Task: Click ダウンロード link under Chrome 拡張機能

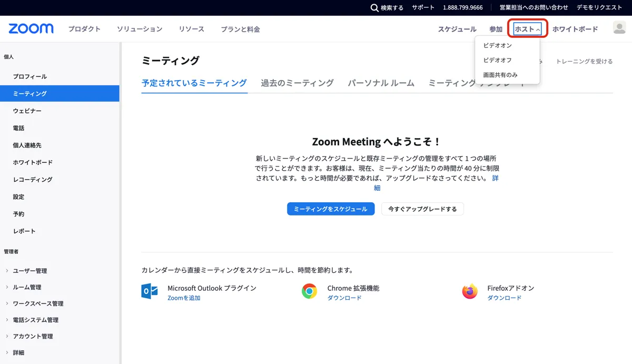Action: 344,298
